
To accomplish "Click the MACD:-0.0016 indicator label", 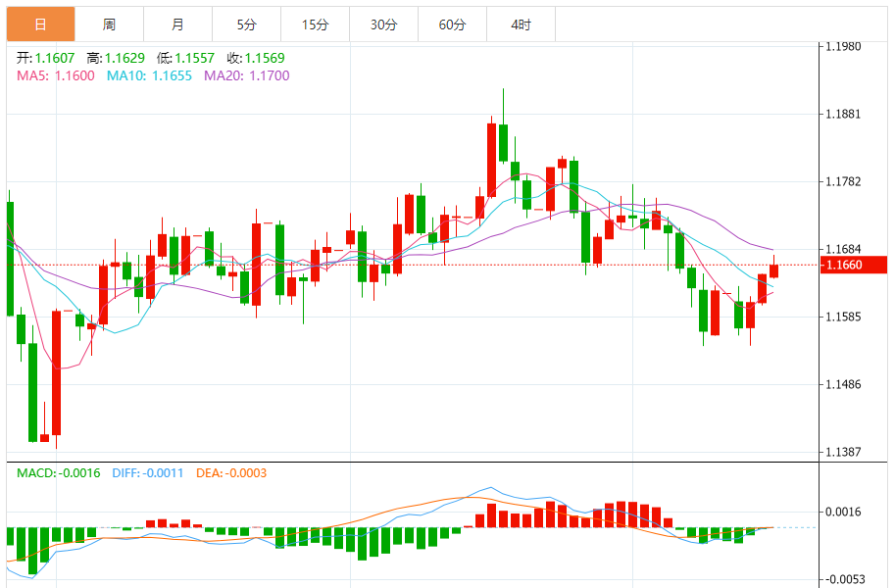I will tap(58, 472).
